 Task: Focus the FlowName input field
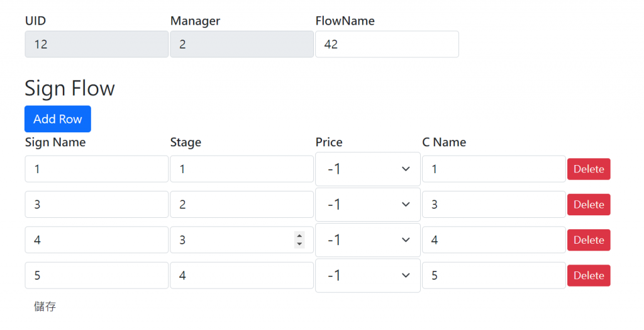[387, 44]
